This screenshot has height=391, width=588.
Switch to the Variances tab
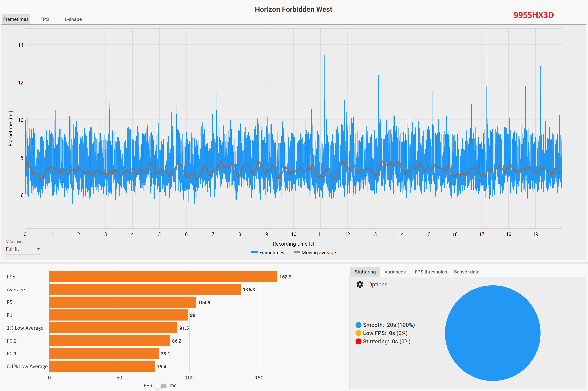[395, 272]
